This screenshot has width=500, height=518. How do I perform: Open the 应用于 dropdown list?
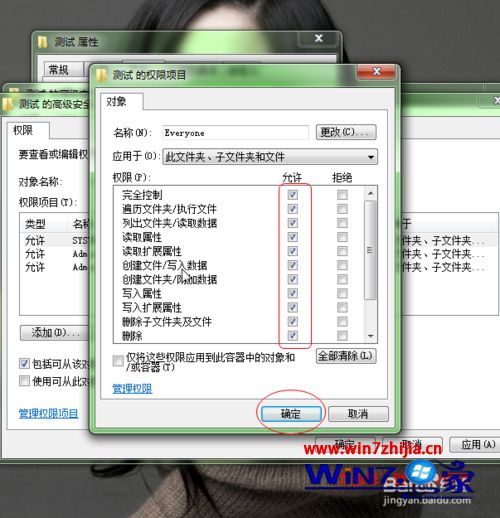[270, 157]
